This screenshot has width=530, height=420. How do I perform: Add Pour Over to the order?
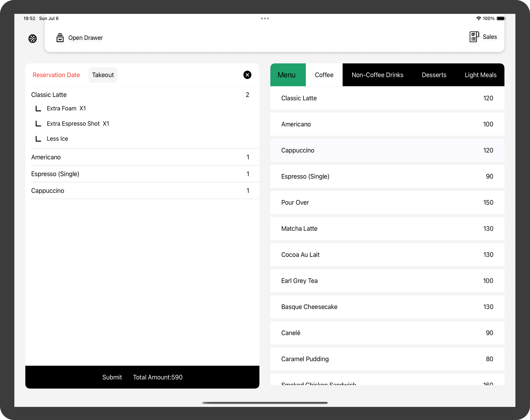click(x=387, y=202)
